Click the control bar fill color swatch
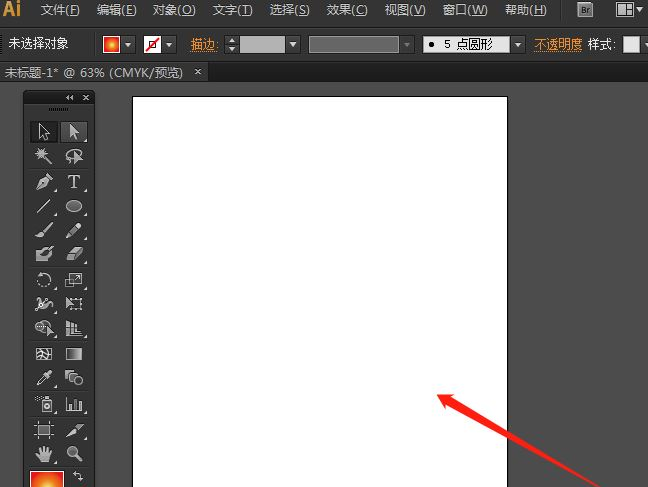The image size is (648, 487). [x=111, y=44]
